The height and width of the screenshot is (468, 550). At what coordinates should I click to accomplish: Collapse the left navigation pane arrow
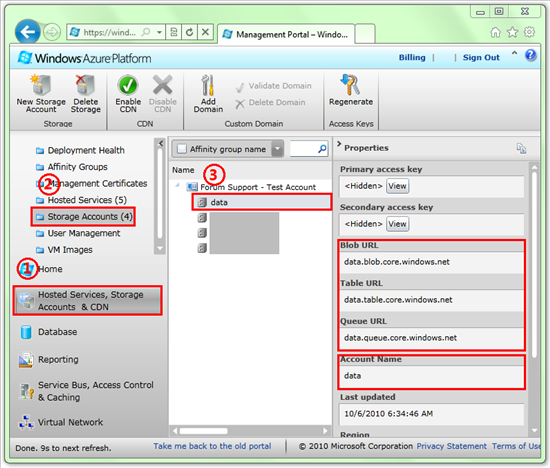pos(161,143)
